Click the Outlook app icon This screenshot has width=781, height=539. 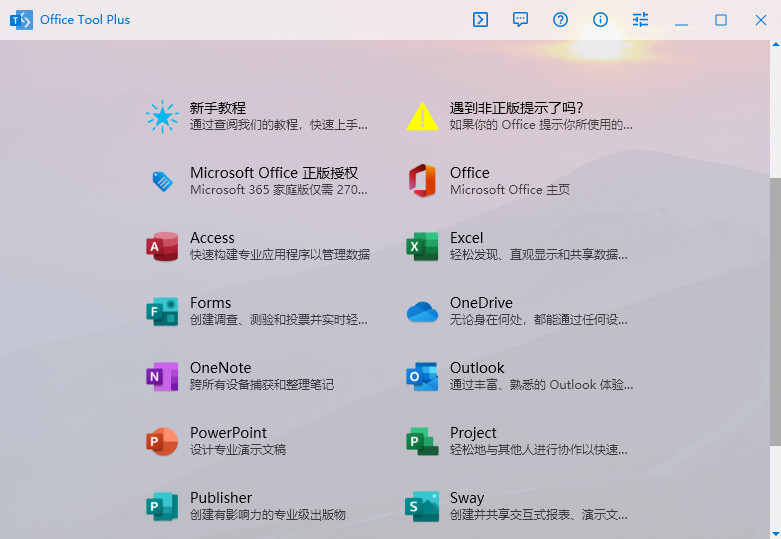click(x=422, y=376)
